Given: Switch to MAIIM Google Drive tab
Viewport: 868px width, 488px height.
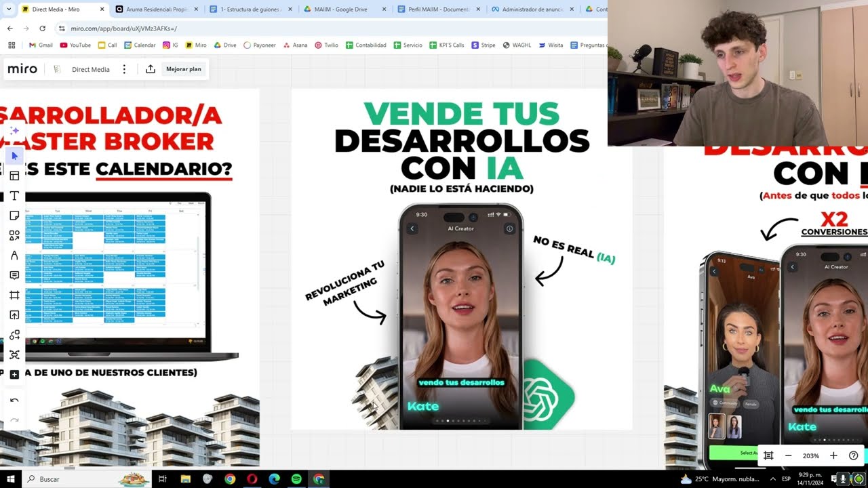Looking at the screenshot, I should pyautogui.click(x=343, y=9).
